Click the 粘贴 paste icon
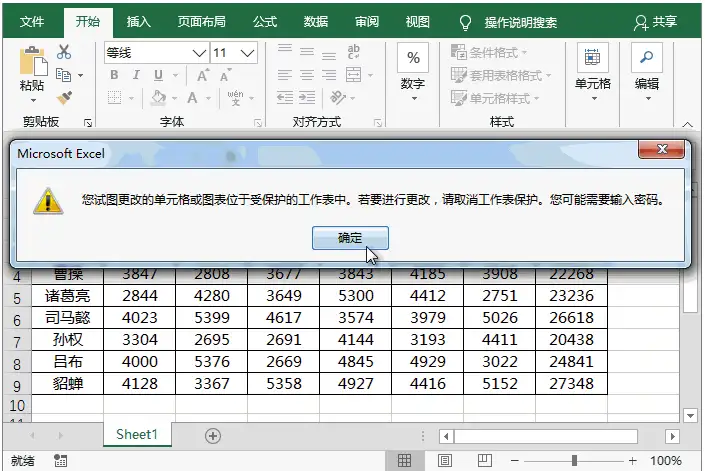 tap(32, 61)
